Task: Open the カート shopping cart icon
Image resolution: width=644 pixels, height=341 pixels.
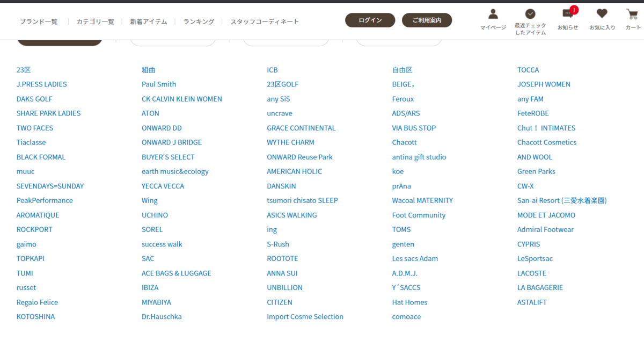Action: point(633,14)
